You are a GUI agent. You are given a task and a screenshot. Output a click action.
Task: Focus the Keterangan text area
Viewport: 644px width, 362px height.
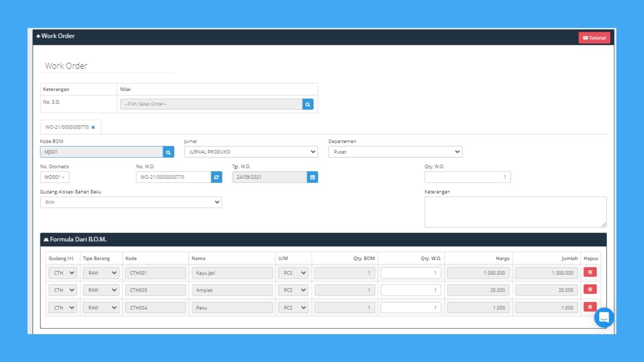point(515,212)
